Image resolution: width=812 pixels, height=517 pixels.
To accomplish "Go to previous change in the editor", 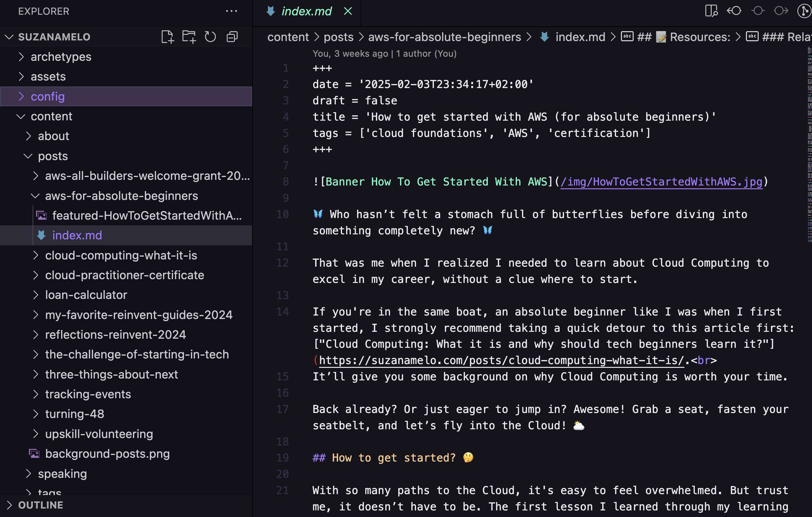I will [x=734, y=11].
